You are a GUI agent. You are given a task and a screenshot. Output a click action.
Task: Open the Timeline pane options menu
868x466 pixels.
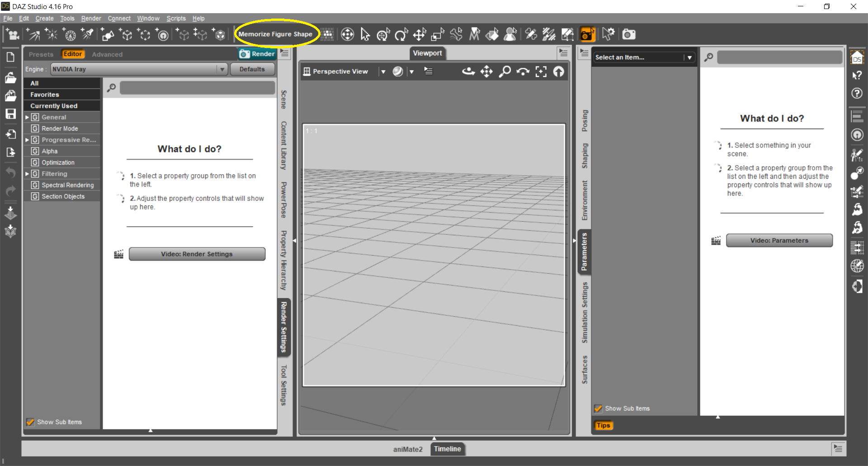[838, 448]
